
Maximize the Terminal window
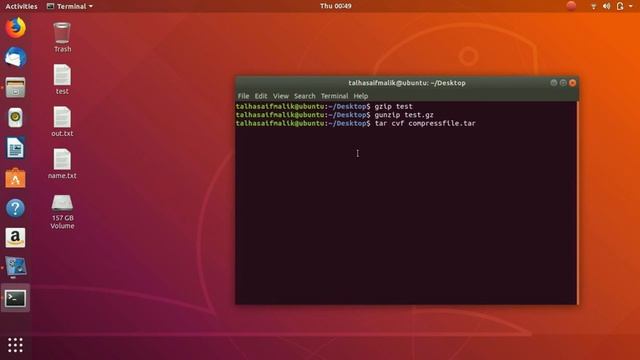coord(563,83)
